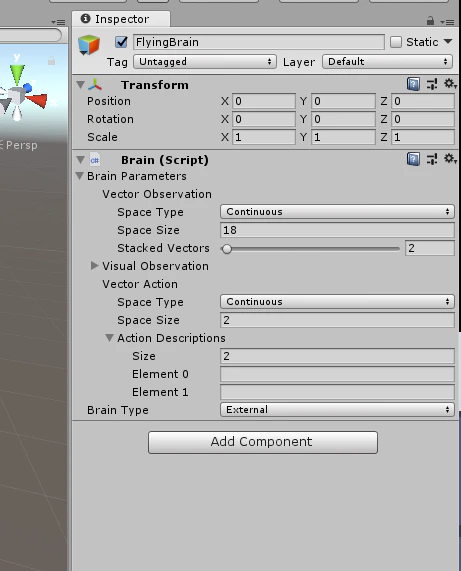Click the Element 1 text field
461x571 pixels.
(337, 392)
